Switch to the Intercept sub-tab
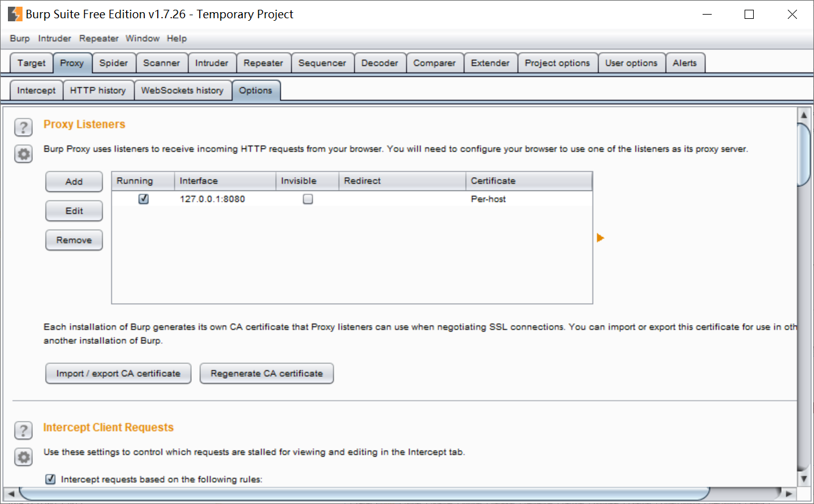 pos(36,90)
